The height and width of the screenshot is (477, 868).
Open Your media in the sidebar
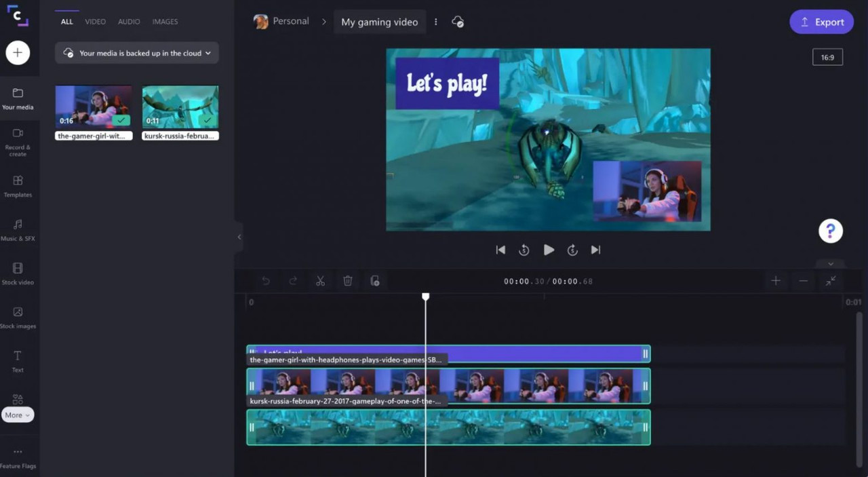tap(18, 98)
